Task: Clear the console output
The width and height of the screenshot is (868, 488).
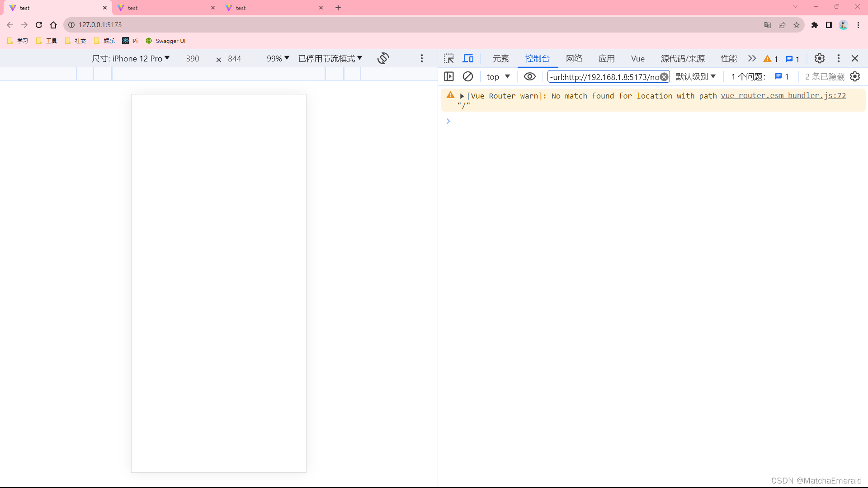Action: [468, 76]
